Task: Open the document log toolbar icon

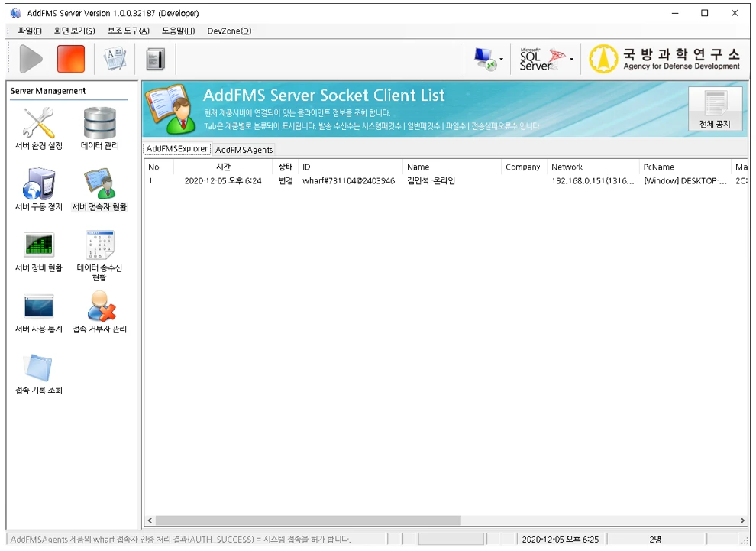Action: [115, 59]
